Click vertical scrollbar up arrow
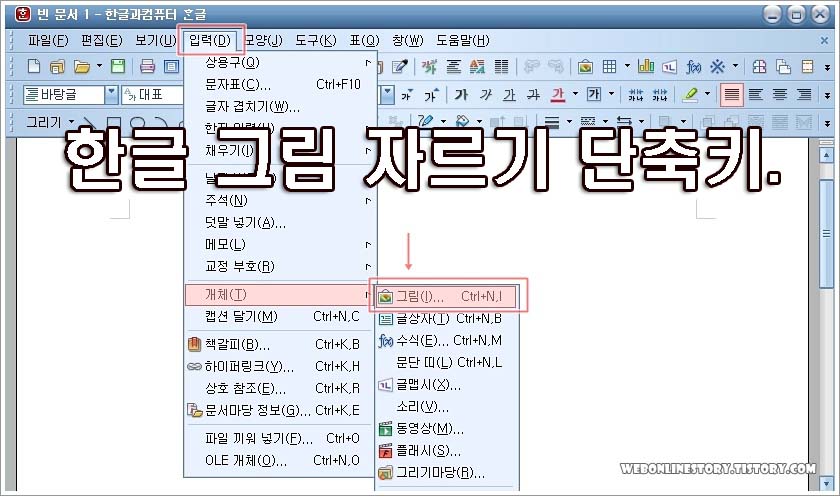840x496 pixels. click(x=826, y=156)
